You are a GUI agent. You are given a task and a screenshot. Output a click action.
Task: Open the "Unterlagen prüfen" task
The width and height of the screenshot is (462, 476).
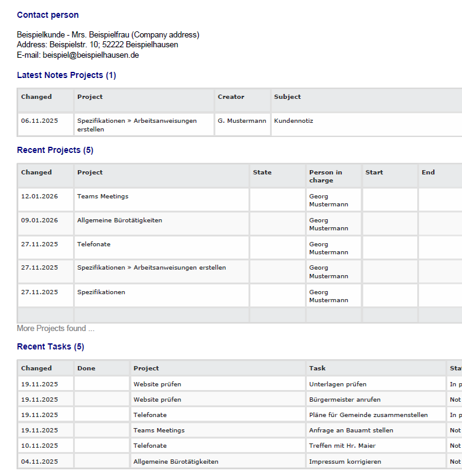pos(337,384)
